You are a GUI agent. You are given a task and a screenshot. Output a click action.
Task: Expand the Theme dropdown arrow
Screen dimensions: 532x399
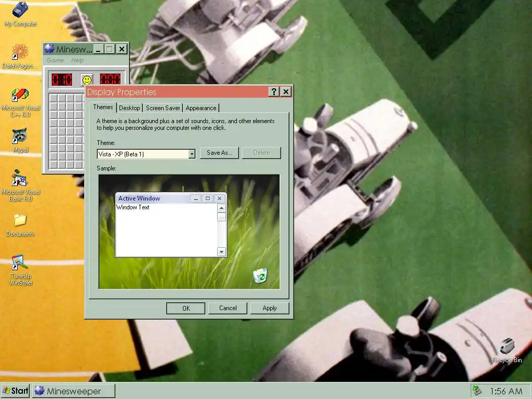tap(192, 154)
